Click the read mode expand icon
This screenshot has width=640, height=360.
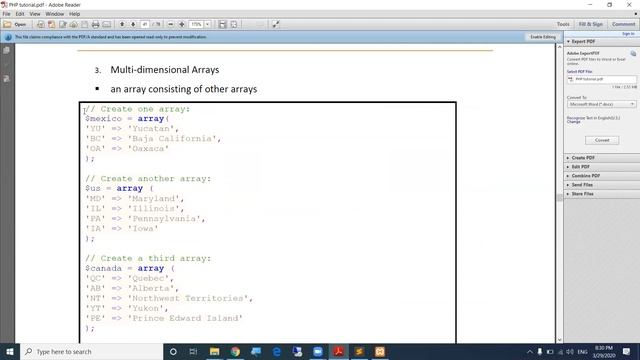(x=276, y=24)
